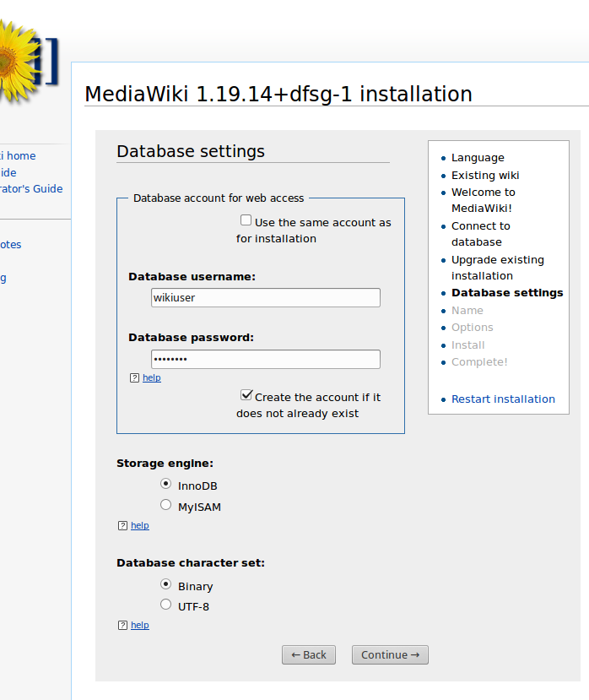The height and width of the screenshot is (700, 589).
Task: Click 'Database password:' label
Action: (x=191, y=338)
